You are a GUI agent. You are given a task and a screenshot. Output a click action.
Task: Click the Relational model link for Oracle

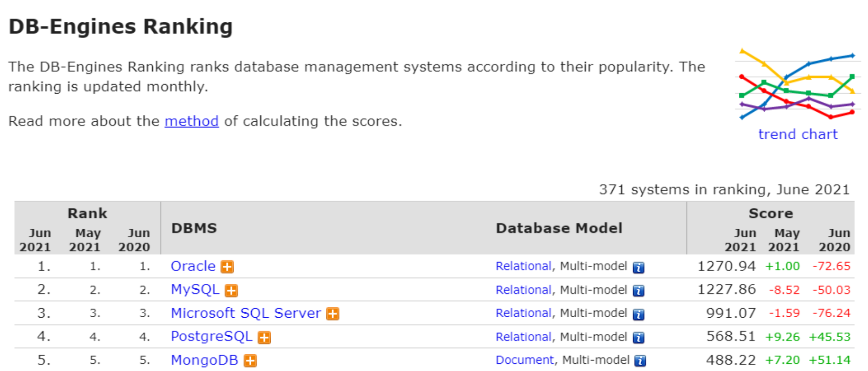(x=523, y=266)
